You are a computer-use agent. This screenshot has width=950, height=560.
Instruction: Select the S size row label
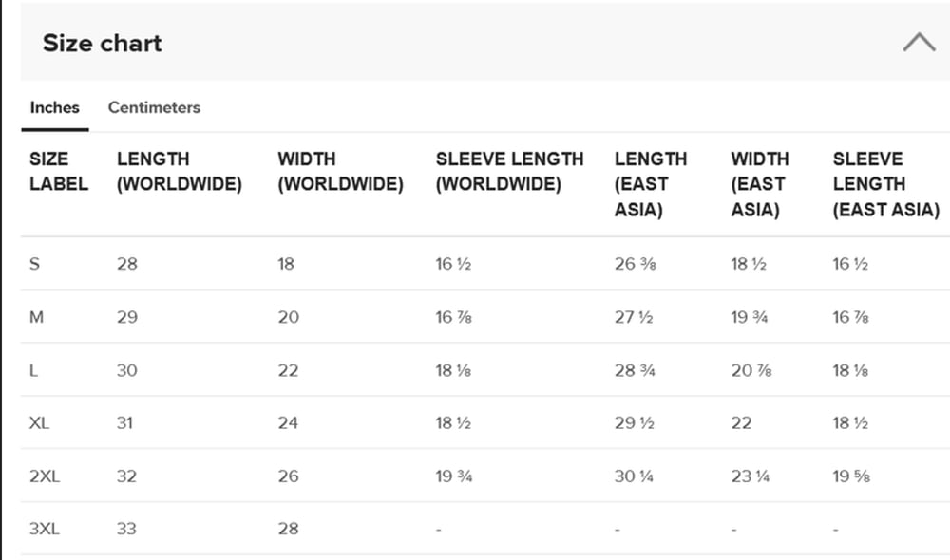click(34, 264)
